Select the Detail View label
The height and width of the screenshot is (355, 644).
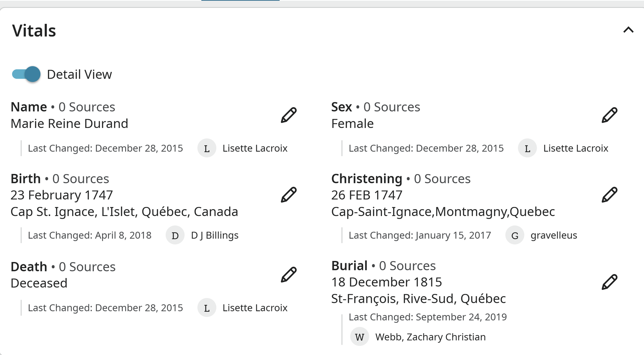[79, 74]
